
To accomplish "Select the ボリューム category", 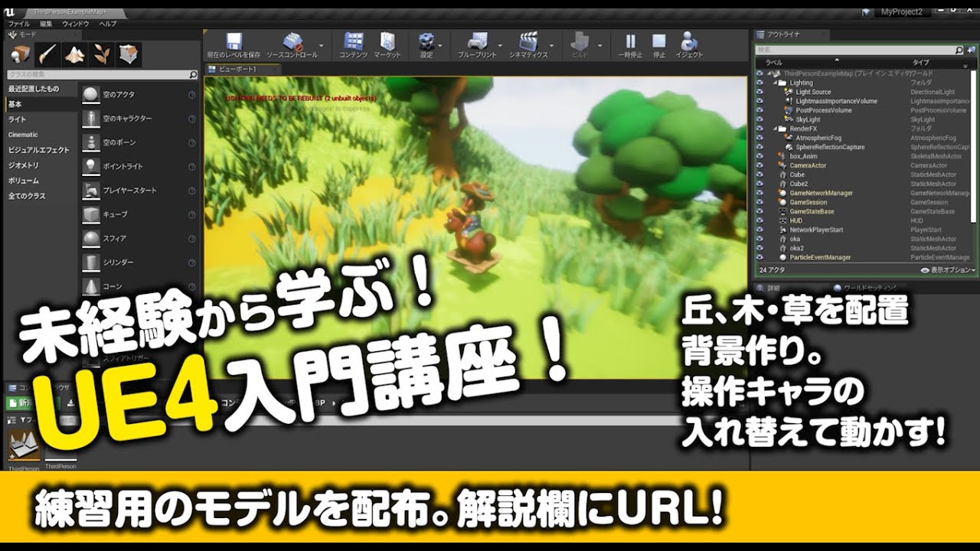I will tap(41, 181).
